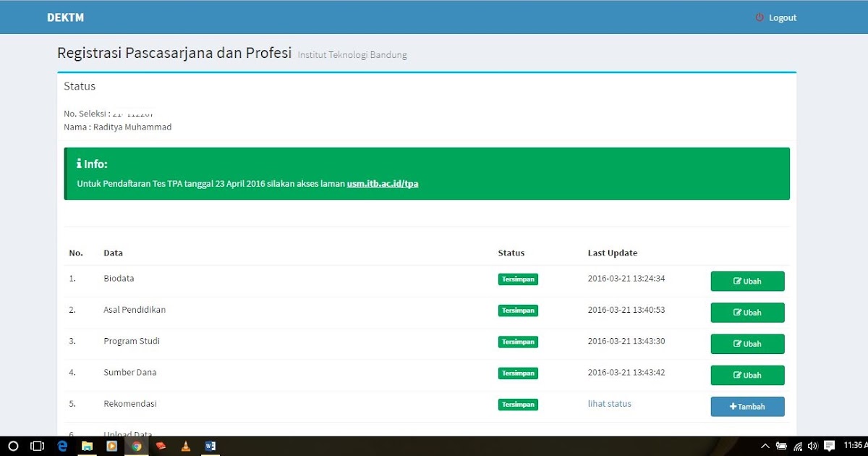This screenshot has height=456, width=868.
Task: Click timestamp 2016-03-21 13:43:42
Action: coord(626,372)
